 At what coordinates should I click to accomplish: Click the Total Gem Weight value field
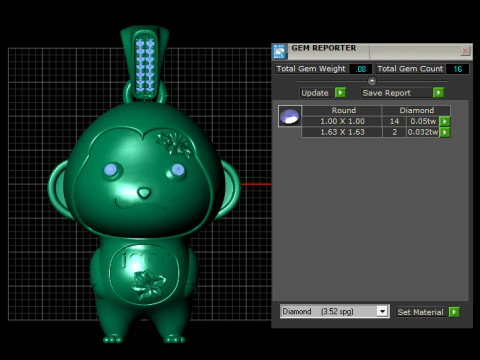[x=361, y=69]
